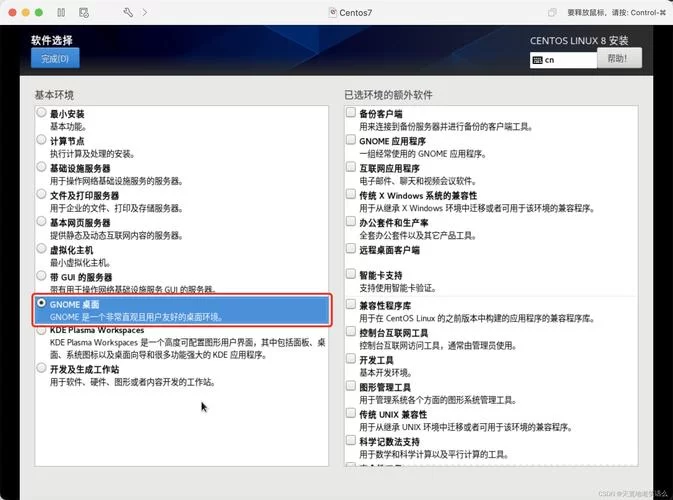Select 计算节点 radio button
This screenshot has height=500, width=673.
[41, 139]
